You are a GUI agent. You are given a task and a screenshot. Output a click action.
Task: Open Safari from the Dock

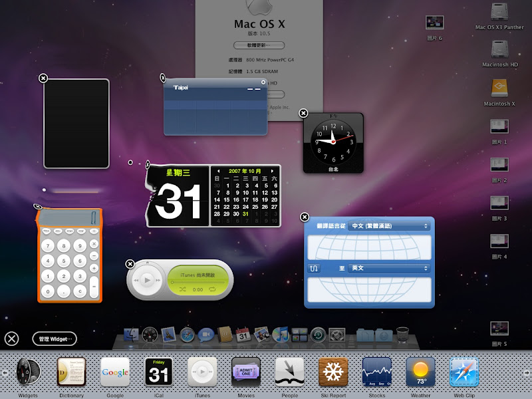click(x=187, y=335)
